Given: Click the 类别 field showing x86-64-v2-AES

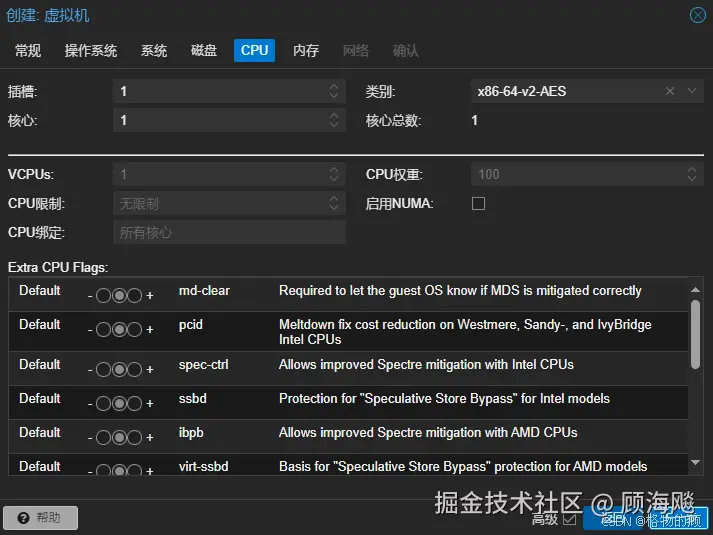Looking at the screenshot, I should [587, 91].
